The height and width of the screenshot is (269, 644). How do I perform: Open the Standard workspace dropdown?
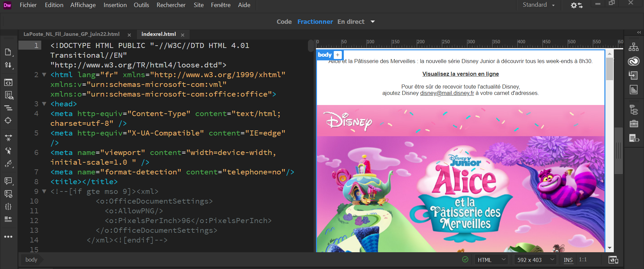click(539, 5)
